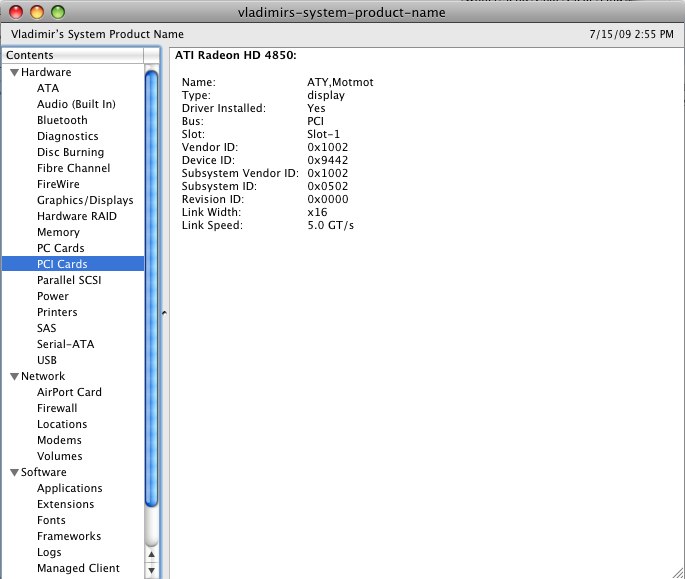Click the ATY,Motmot name value
685x579 pixels.
(340, 83)
